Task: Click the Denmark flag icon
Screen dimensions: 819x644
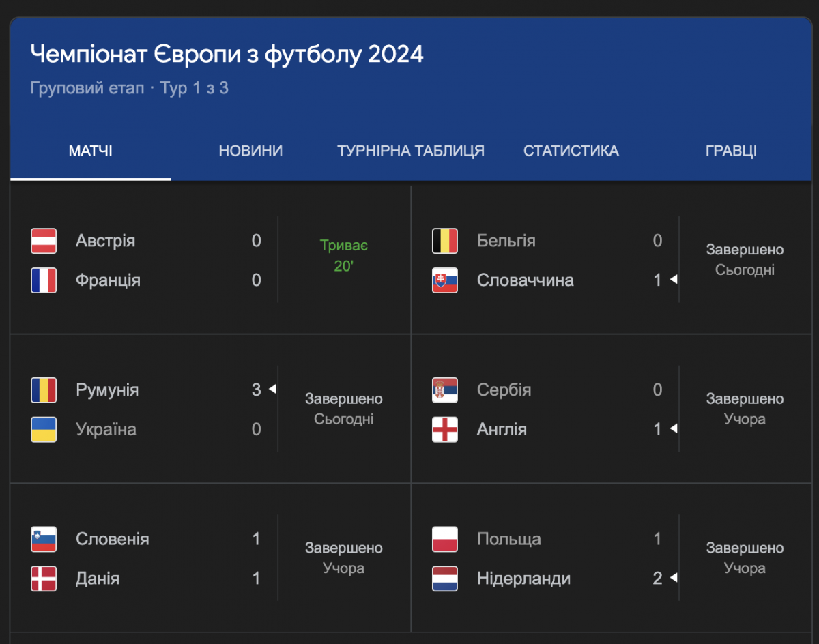Action: click(44, 579)
